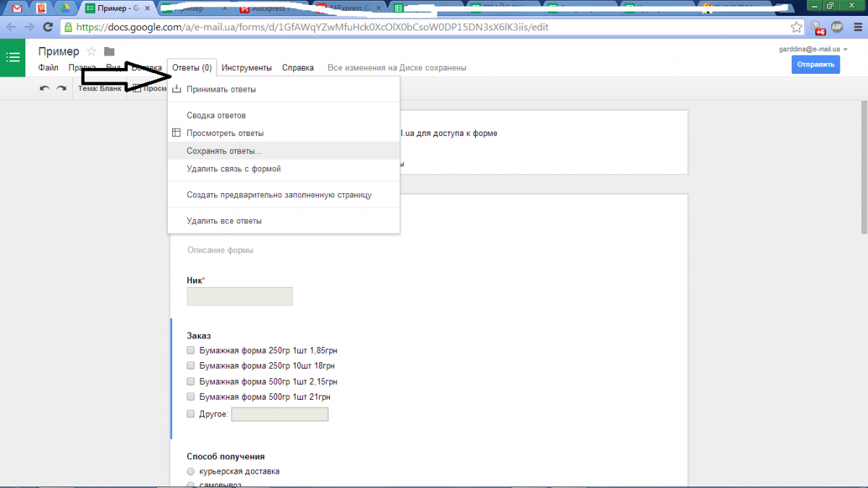Open the folder icon next to Пример
868x488 pixels.
tap(109, 51)
